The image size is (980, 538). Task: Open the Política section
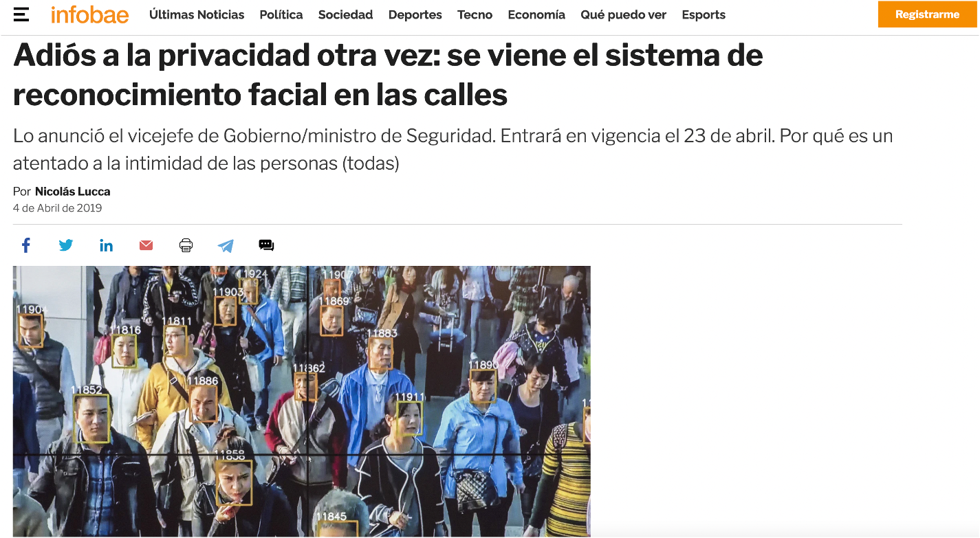click(x=281, y=14)
